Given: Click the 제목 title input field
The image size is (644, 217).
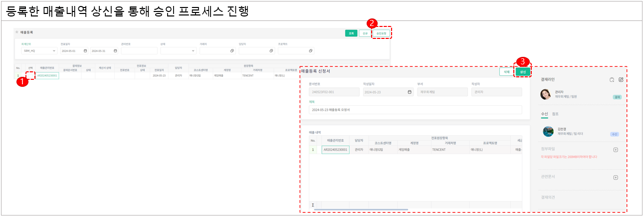Looking at the screenshot, I should click(x=415, y=110).
